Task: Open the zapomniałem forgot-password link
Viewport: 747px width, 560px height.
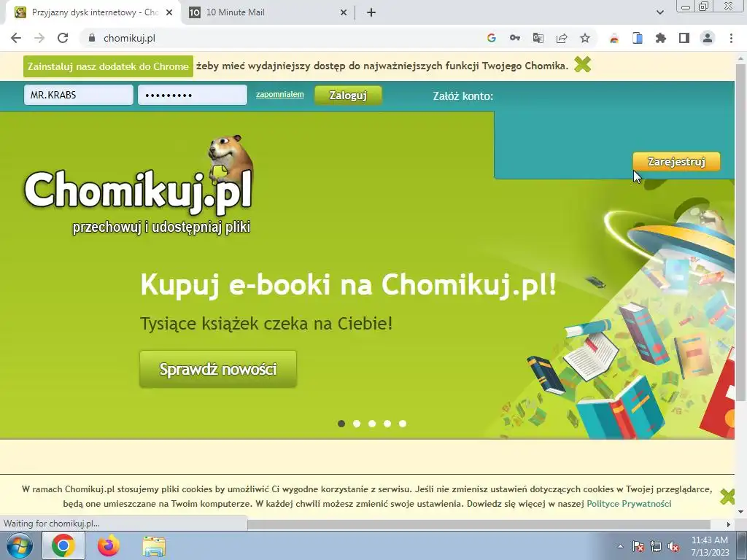Action: pyautogui.click(x=279, y=94)
